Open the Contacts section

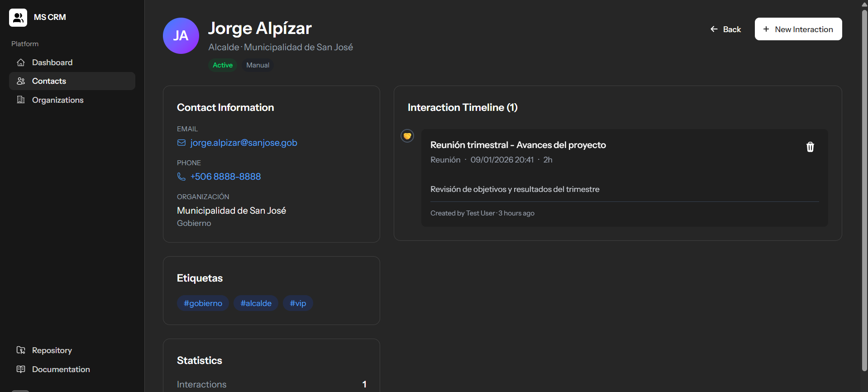click(x=49, y=81)
